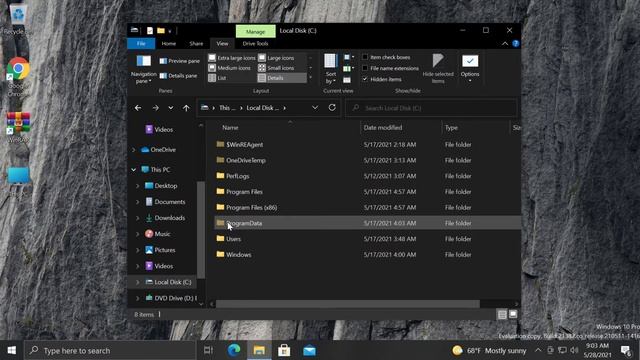Open Microsoft Store from taskbar
This screenshot has height=360, width=640.
coord(284,350)
